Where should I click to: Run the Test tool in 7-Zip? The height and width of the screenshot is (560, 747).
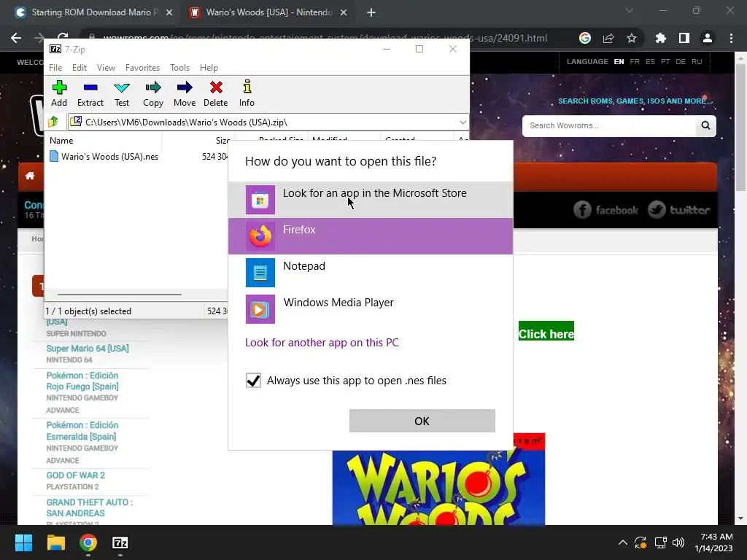(122, 93)
